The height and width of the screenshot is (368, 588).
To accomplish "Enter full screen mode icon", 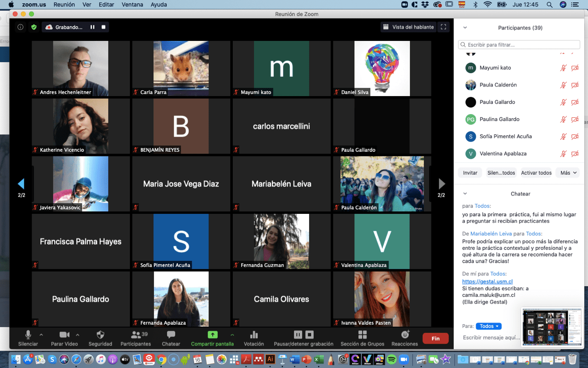I will point(443,27).
